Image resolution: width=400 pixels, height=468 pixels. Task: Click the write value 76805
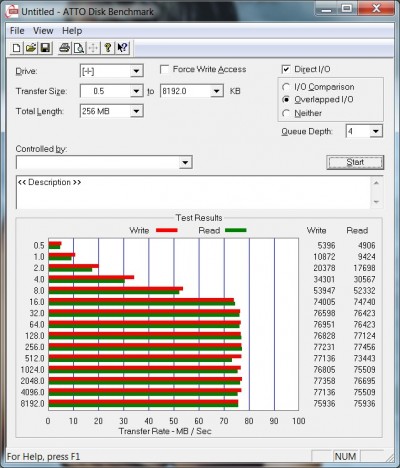click(x=324, y=370)
